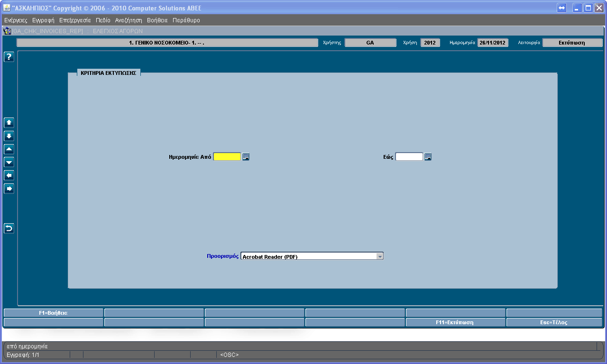Click the F11=Εκτύπωση button
The height and width of the screenshot is (364, 607).
click(x=455, y=322)
